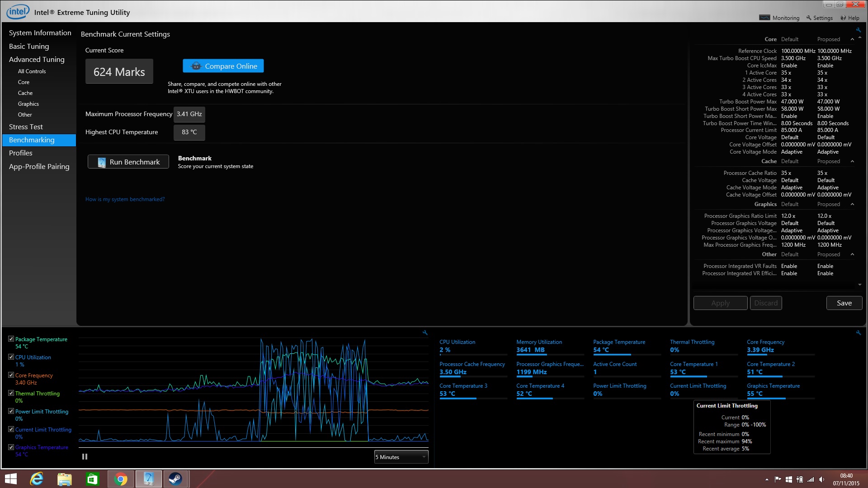Viewport: 868px width, 488px height.
Task: Open Stress Test page
Action: point(26,127)
